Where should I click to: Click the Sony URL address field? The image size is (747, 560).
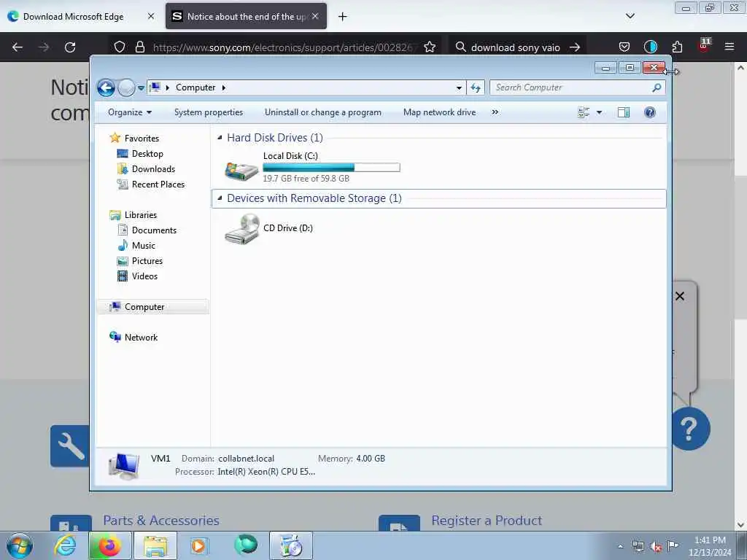click(x=285, y=47)
